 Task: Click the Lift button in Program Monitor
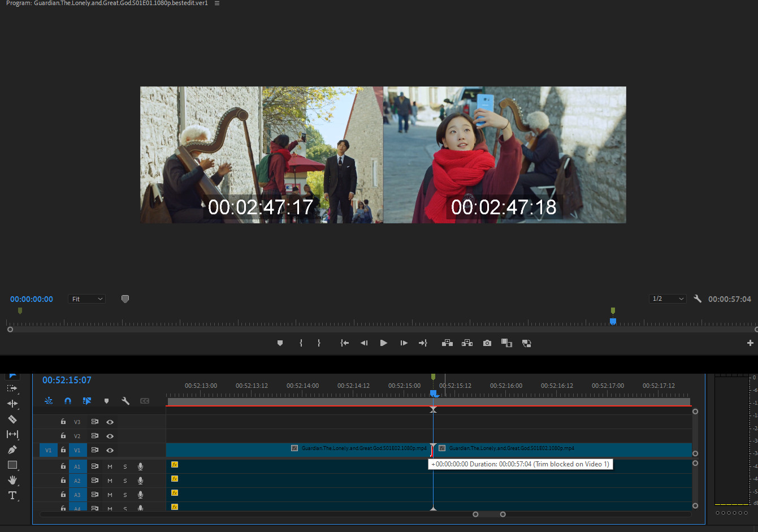tap(447, 343)
